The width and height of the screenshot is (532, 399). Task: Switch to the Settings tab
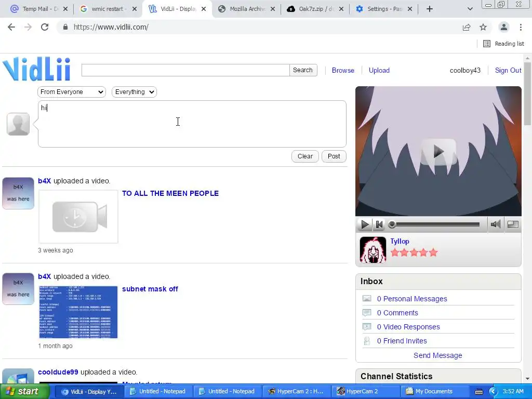[384, 9]
